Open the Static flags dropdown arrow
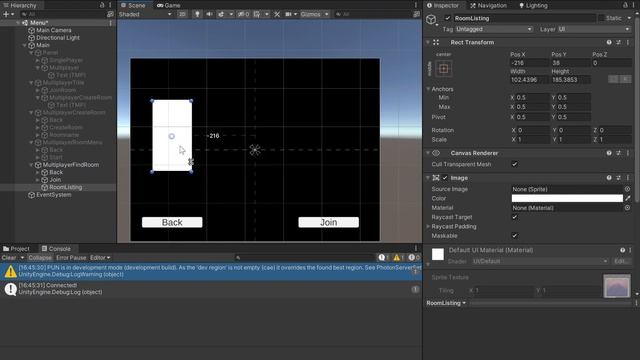 click(x=629, y=18)
